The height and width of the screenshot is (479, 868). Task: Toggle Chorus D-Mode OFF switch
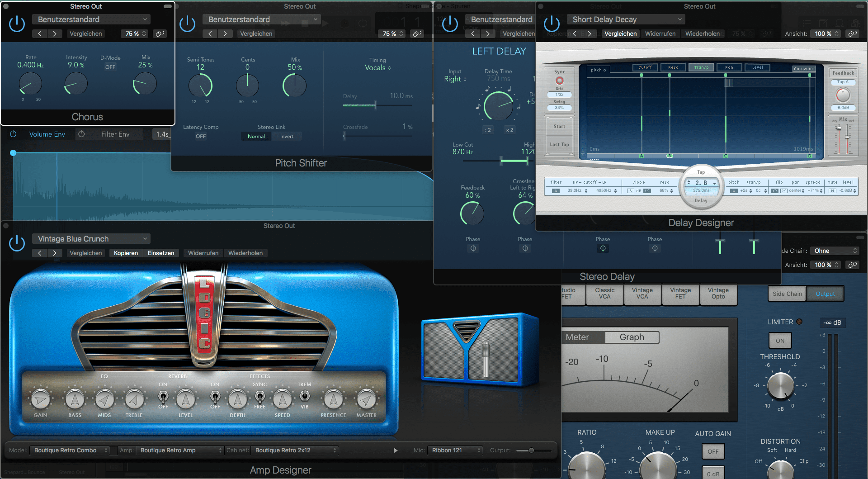[110, 67]
